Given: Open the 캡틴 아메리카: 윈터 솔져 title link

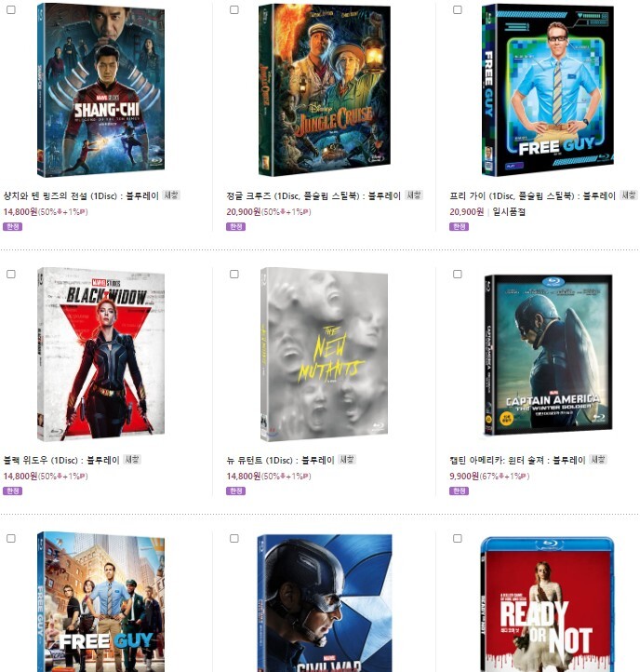Looking at the screenshot, I should click(517, 461).
